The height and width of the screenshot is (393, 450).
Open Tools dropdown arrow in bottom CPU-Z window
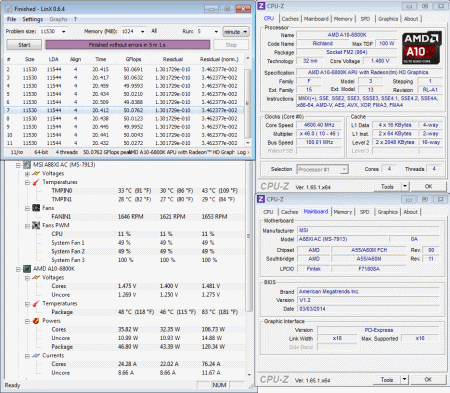405,379
